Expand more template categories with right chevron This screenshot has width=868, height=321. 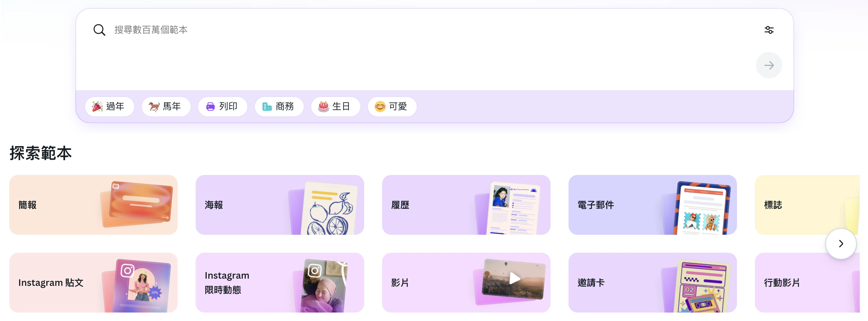click(x=841, y=243)
